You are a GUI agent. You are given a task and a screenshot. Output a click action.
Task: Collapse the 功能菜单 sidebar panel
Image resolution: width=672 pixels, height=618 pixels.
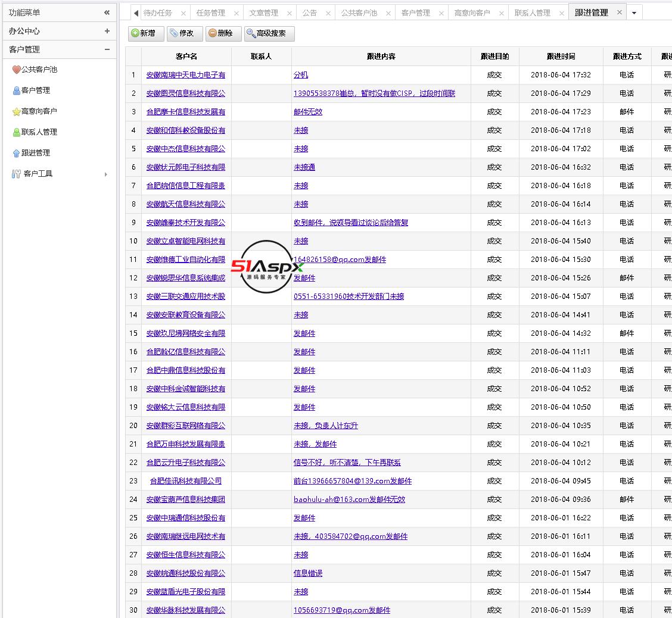(x=107, y=13)
